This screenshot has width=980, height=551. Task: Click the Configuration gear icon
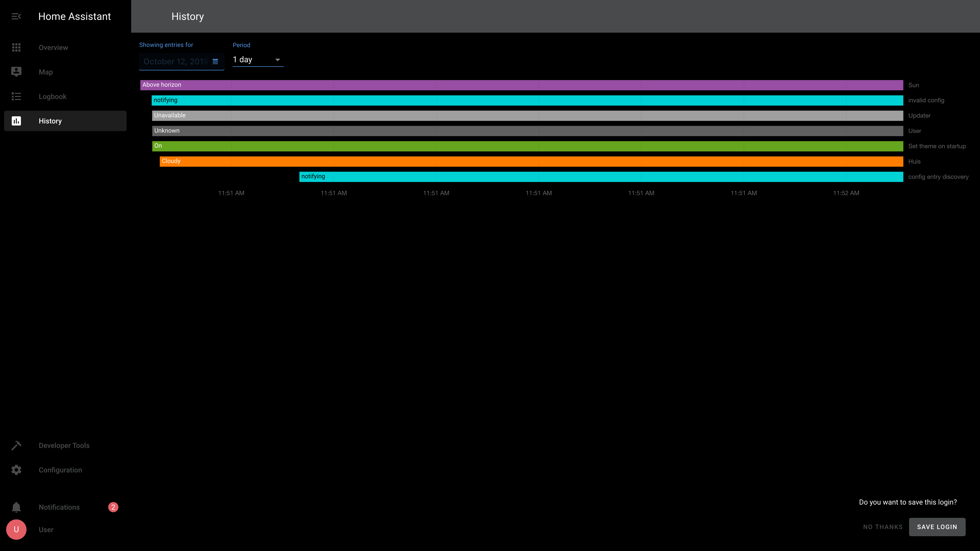tap(16, 470)
